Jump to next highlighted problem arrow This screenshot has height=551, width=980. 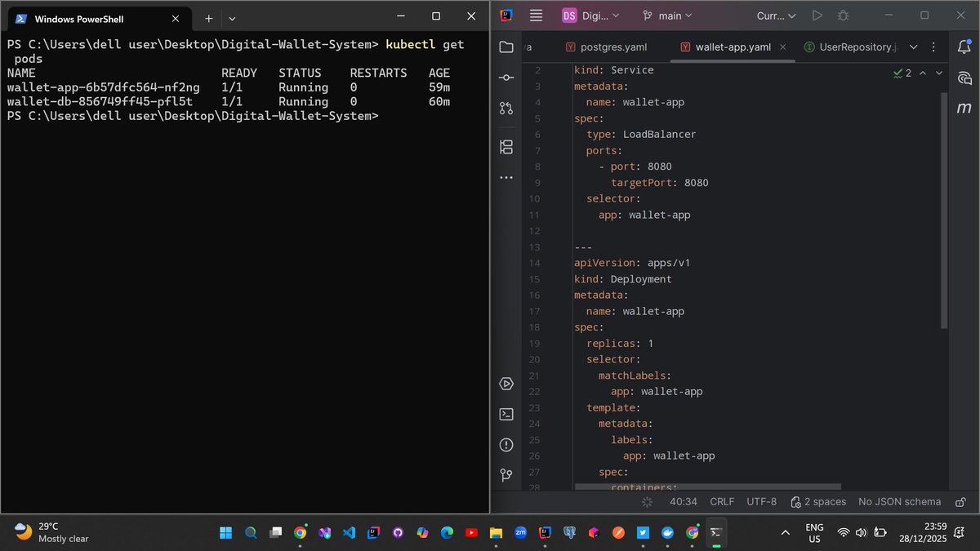coord(939,73)
